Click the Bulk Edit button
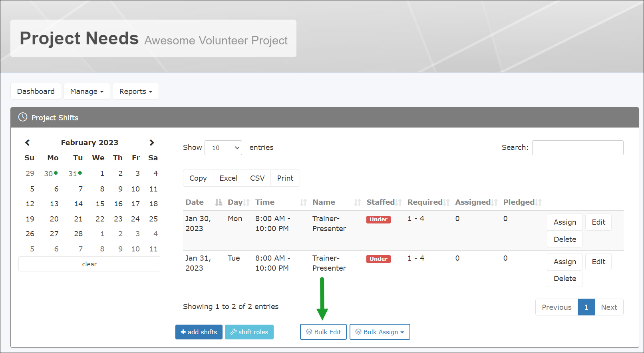This screenshot has height=353, width=644. (x=323, y=332)
